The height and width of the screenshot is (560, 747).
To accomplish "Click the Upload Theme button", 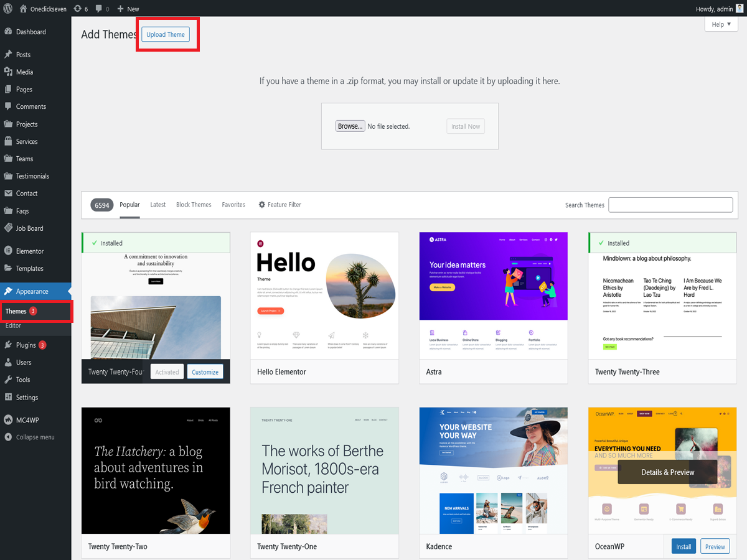I will click(166, 34).
